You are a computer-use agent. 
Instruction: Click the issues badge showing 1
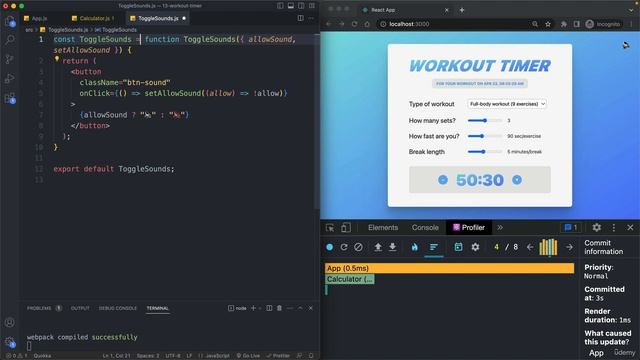click(x=571, y=227)
